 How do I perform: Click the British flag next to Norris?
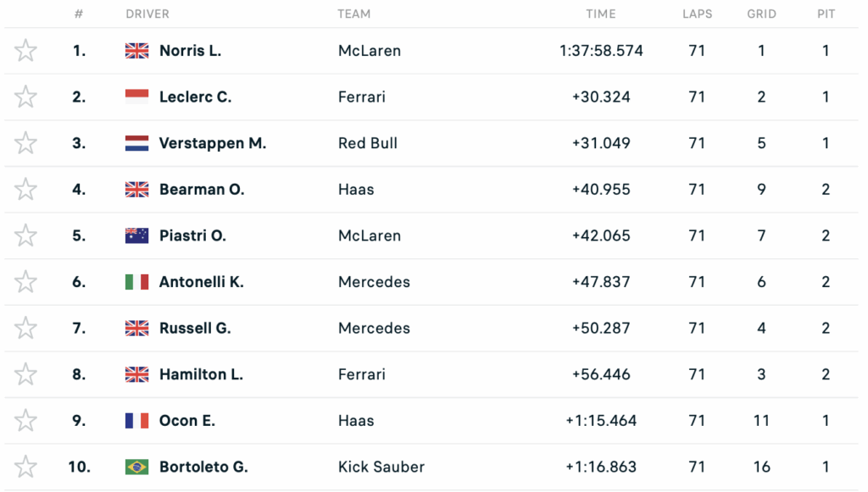point(136,51)
